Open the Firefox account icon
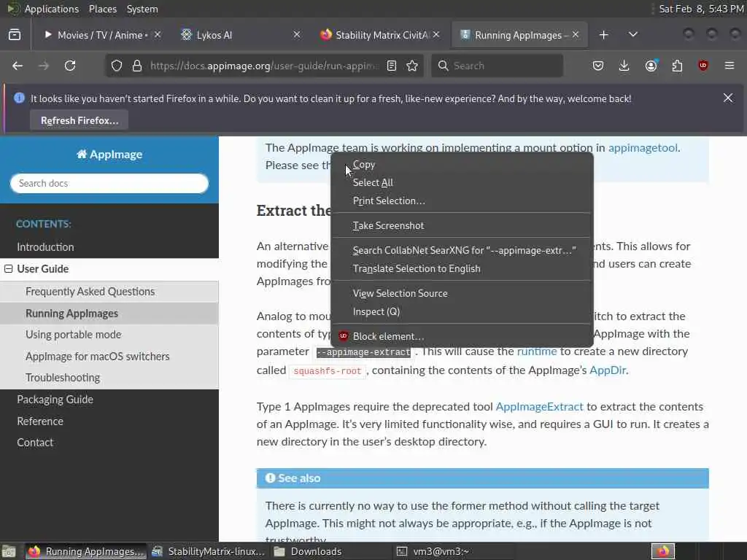Image resolution: width=747 pixels, height=560 pixels. point(651,66)
